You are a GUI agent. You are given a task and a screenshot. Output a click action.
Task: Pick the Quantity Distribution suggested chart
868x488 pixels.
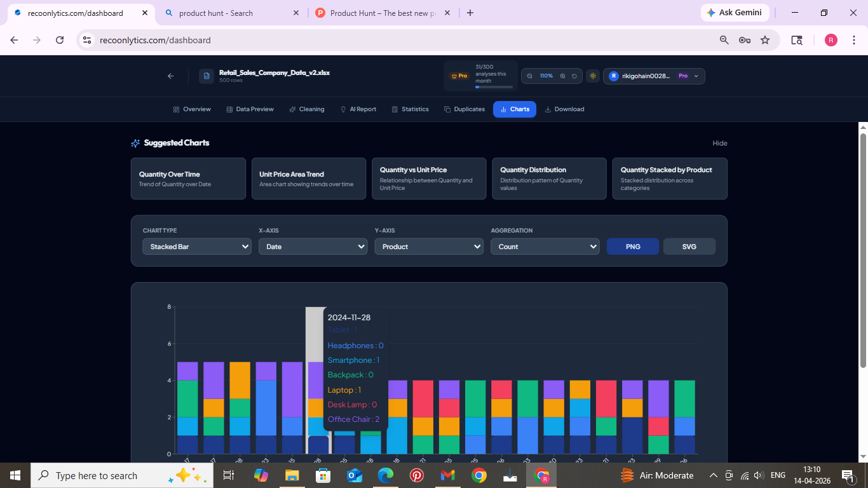(x=549, y=179)
